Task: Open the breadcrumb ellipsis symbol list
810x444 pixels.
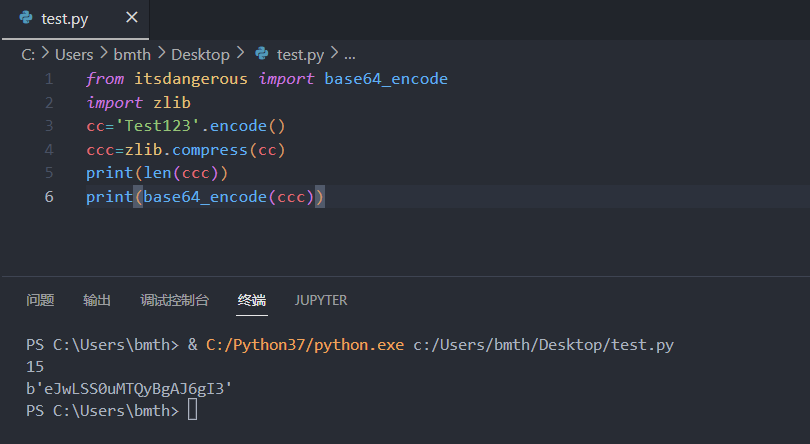Action: click(350, 56)
